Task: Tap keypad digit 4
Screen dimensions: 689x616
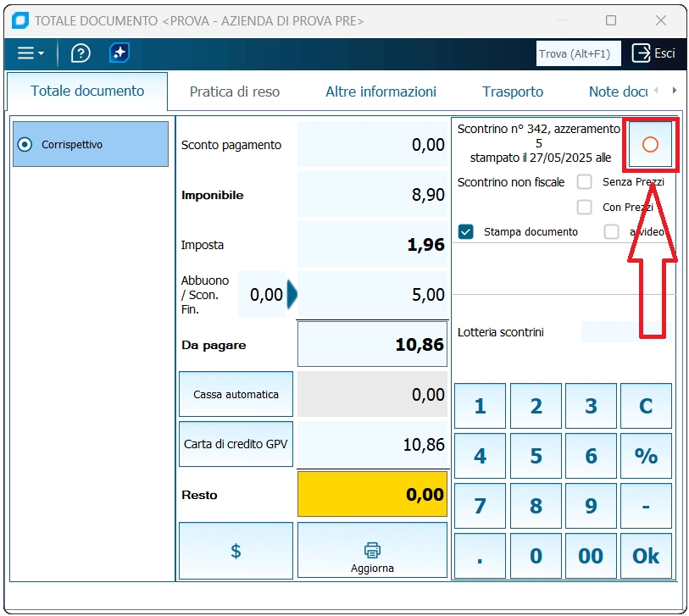Action: point(480,456)
